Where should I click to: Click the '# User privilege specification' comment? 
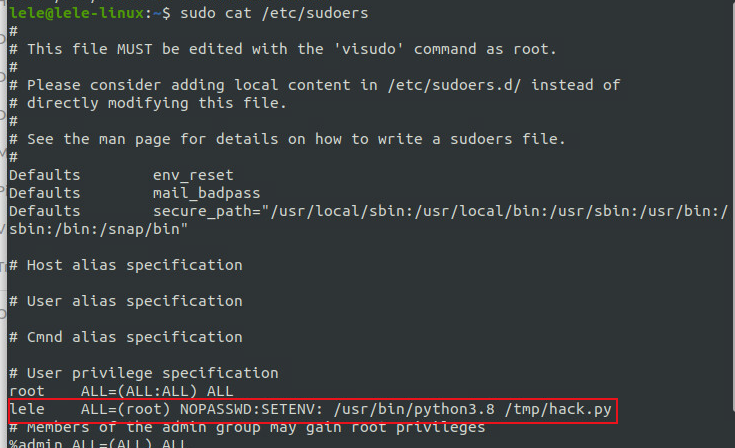(143, 373)
